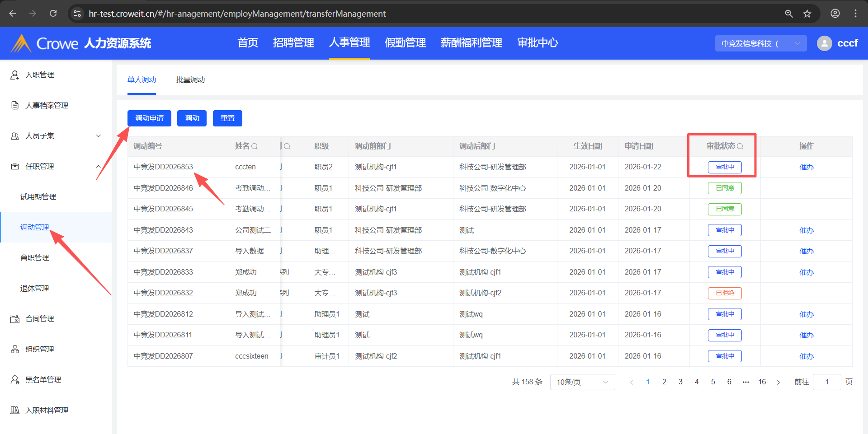
Task: Open the 审批中心 top menu
Action: pyautogui.click(x=537, y=43)
